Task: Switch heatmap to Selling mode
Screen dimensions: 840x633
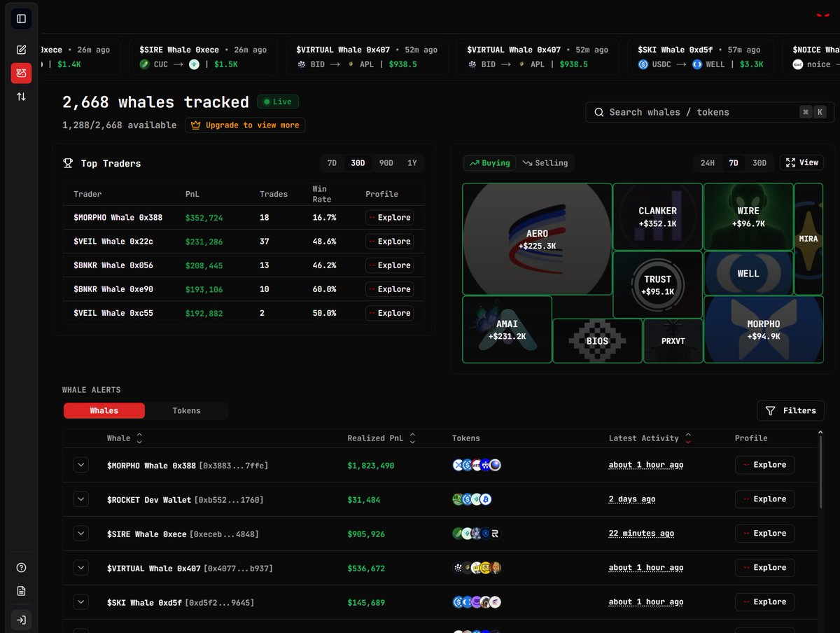Action: pos(545,163)
